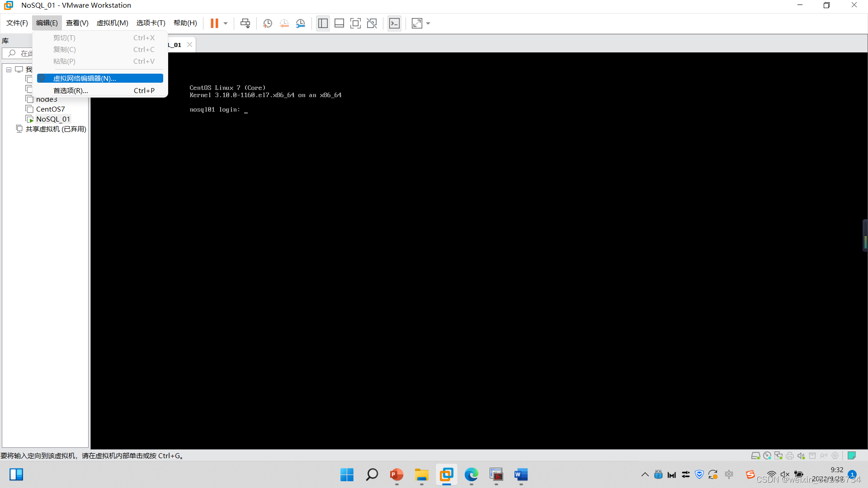Open the 首选项 preferences entry
Screen dimensions: 868x488
[71, 90]
